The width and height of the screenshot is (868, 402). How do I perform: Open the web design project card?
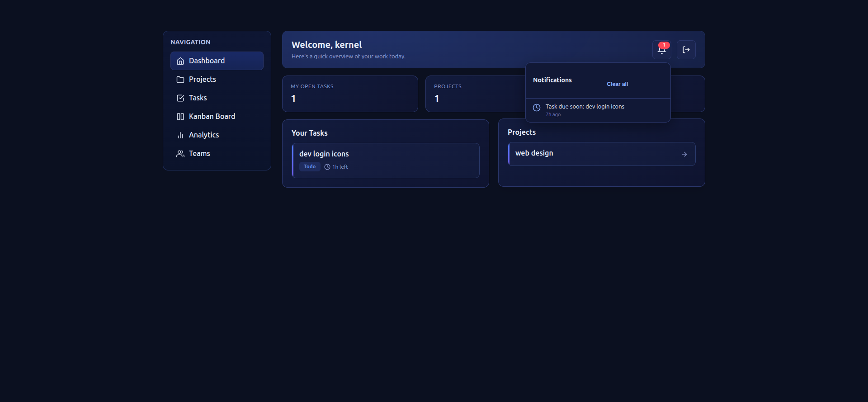(602, 154)
